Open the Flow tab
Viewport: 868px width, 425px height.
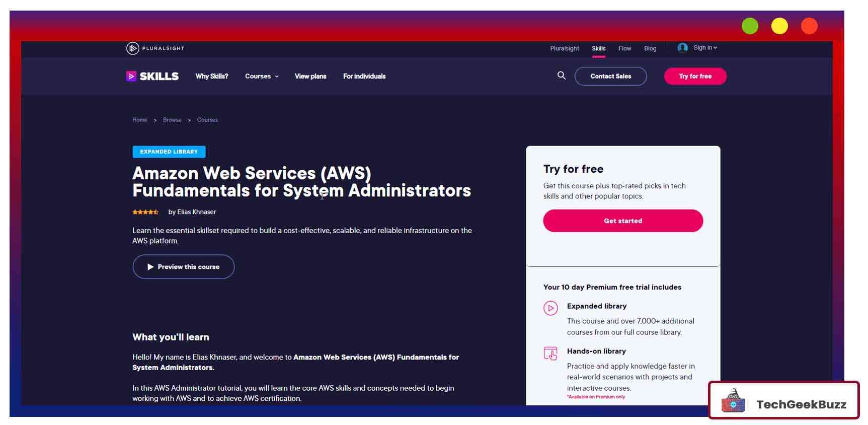point(624,49)
